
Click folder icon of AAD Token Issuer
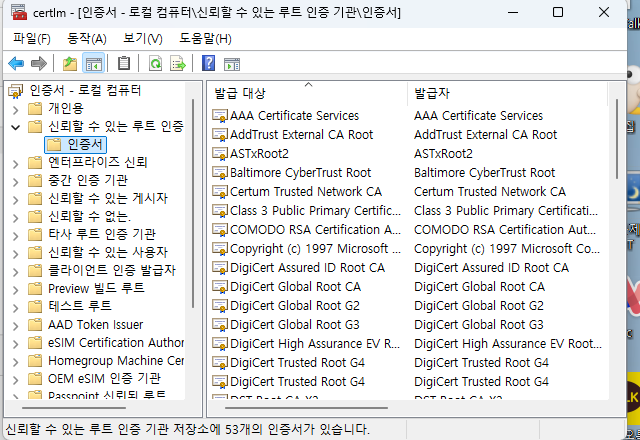(x=35, y=325)
